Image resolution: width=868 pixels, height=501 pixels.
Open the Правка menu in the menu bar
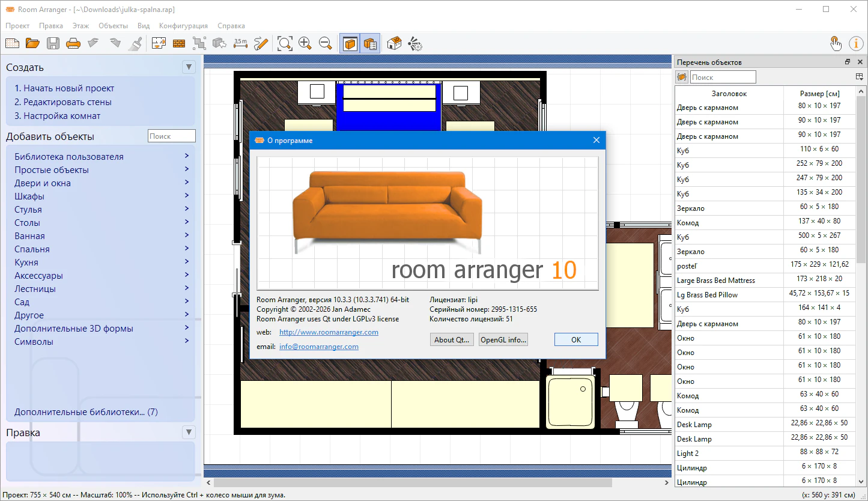point(51,26)
